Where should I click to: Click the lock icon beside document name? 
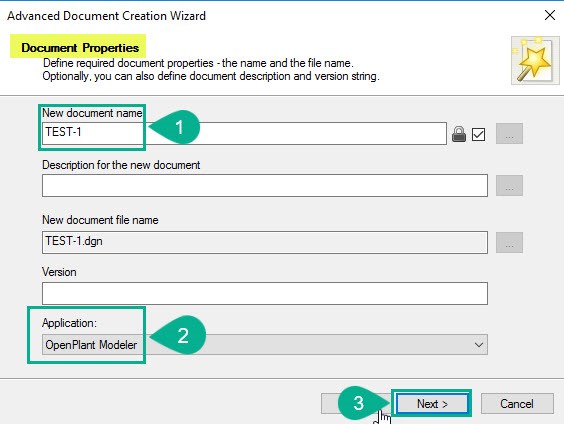pyautogui.click(x=459, y=134)
